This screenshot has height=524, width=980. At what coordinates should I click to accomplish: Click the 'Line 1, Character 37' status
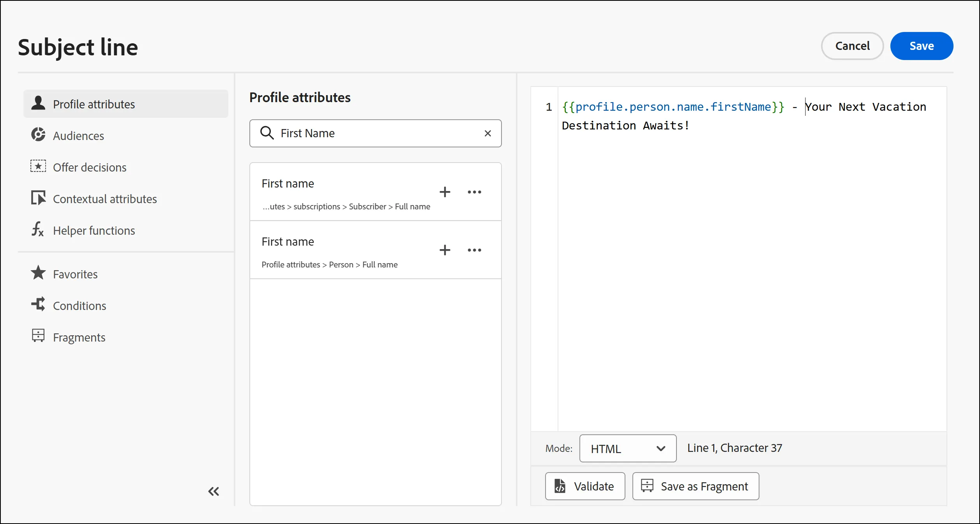pyautogui.click(x=735, y=448)
